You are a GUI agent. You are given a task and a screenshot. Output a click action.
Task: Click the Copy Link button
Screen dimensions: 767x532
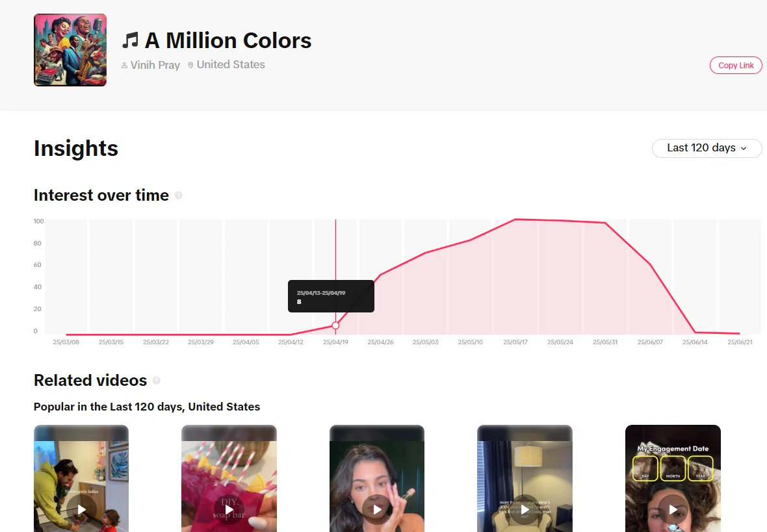coord(736,66)
